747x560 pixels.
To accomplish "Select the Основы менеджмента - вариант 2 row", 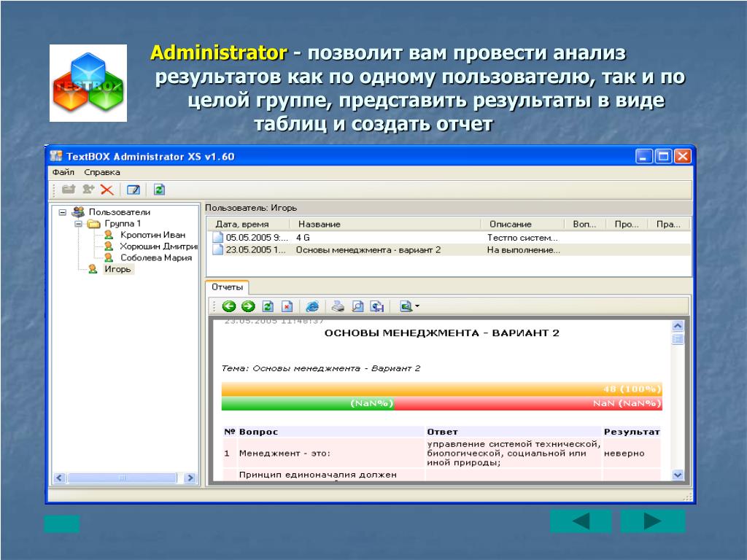I will click(449, 250).
